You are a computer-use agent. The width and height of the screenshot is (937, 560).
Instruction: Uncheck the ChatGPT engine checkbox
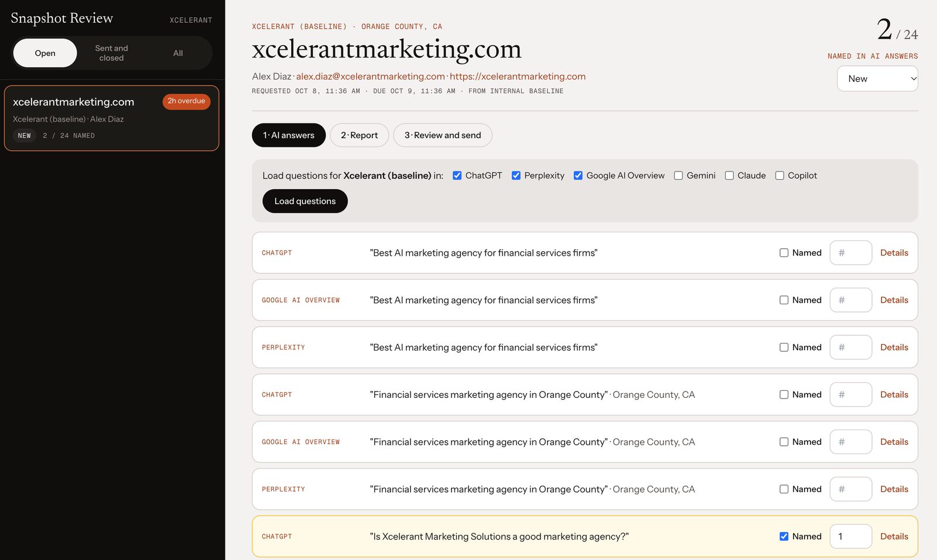pyautogui.click(x=457, y=176)
